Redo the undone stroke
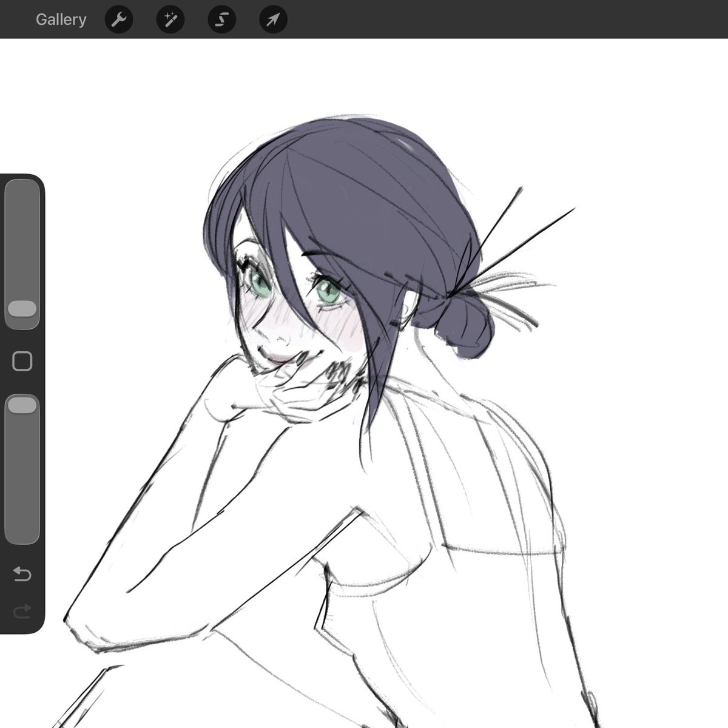 22,612
